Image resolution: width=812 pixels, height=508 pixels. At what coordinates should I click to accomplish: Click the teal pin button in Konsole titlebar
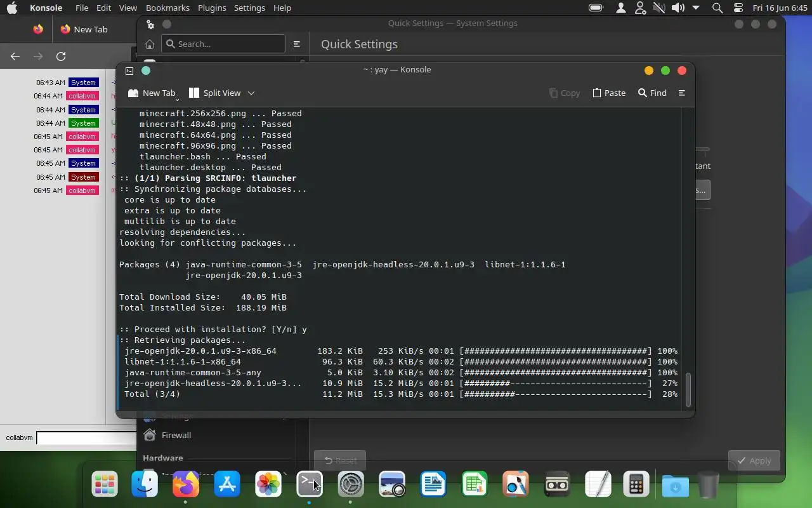coord(146,70)
